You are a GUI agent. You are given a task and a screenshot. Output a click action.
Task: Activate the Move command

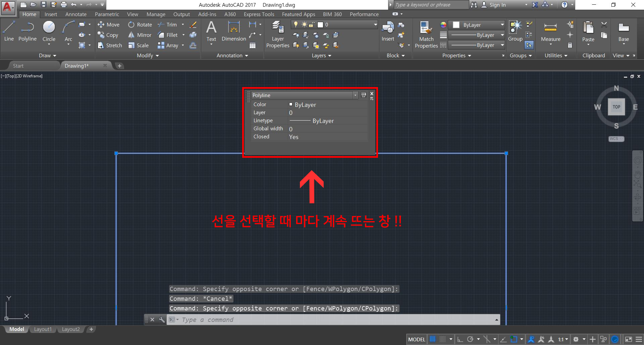point(108,24)
